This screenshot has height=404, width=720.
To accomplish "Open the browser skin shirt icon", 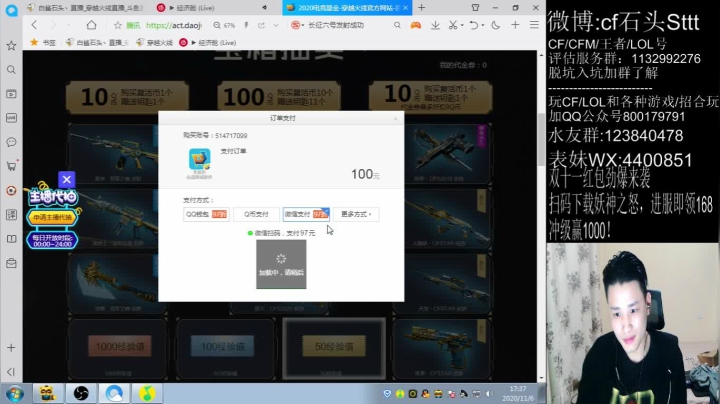I will point(475,8).
